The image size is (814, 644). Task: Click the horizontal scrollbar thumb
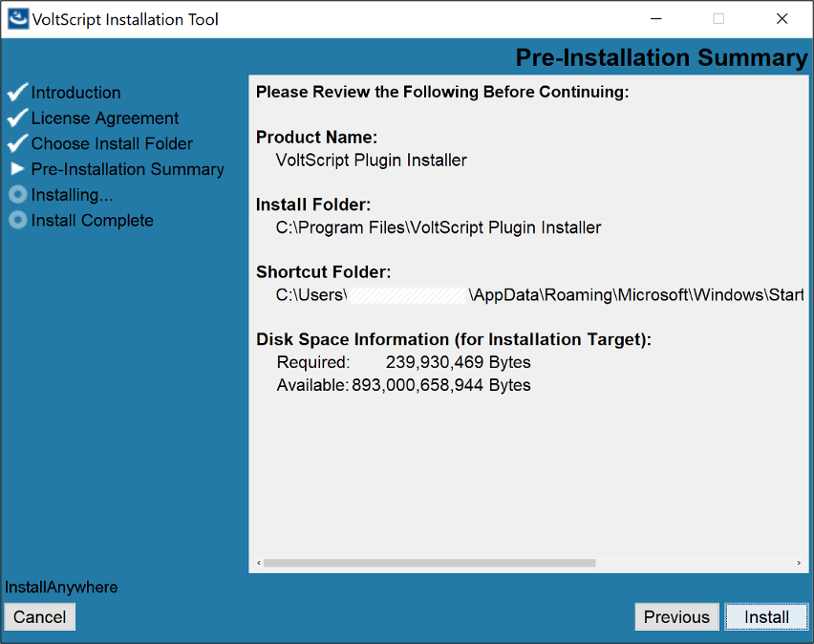pyautogui.click(x=429, y=563)
